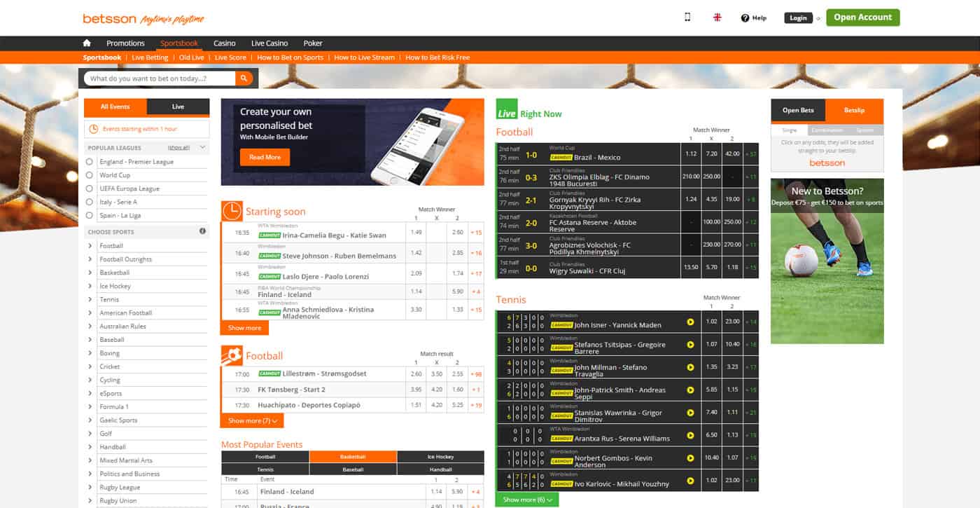Click the Login button
The height and width of the screenshot is (508, 980).
[798, 18]
